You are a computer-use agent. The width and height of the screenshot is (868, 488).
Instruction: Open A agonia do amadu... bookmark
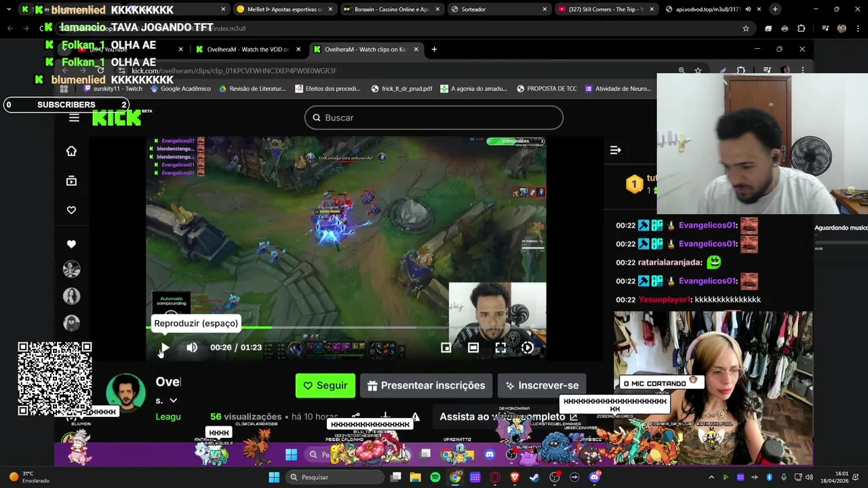pos(473,89)
